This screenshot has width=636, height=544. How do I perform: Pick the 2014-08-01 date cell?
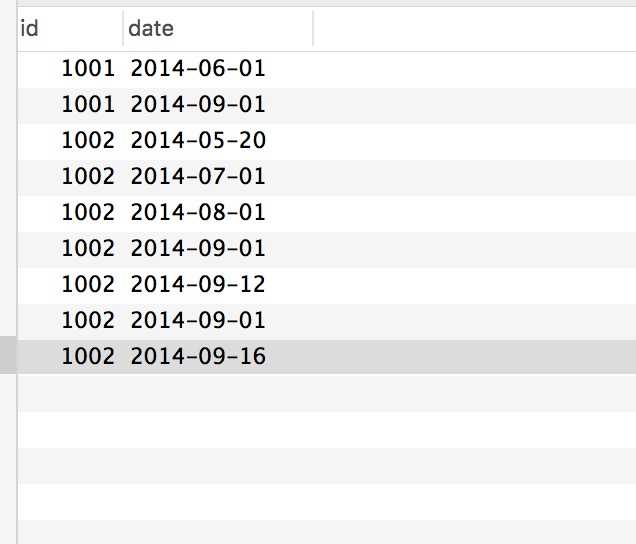point(198,213)
